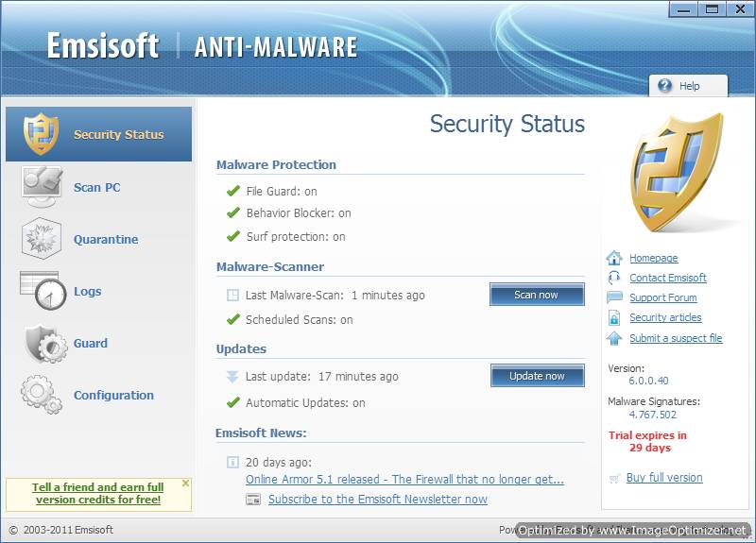756x543 pixels.
Task: Click the Behavior Blocker green checkmark
Action: [x=233, y=212]
